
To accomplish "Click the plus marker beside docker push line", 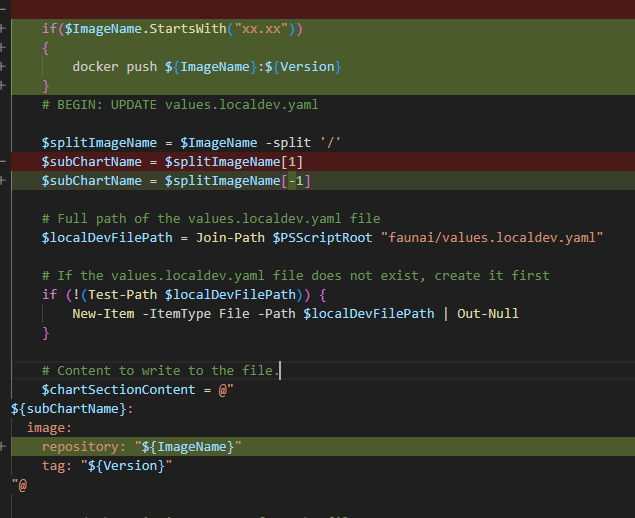I will [4, 67].
